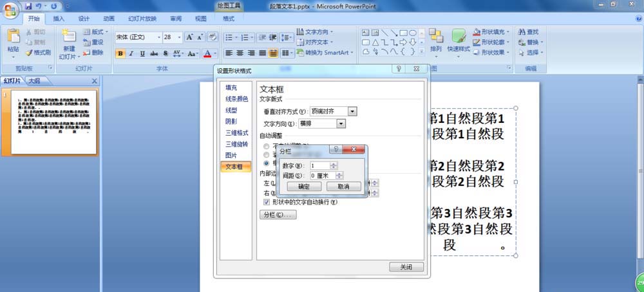Click the Save icon in quick access toolbar

(28, 6)
